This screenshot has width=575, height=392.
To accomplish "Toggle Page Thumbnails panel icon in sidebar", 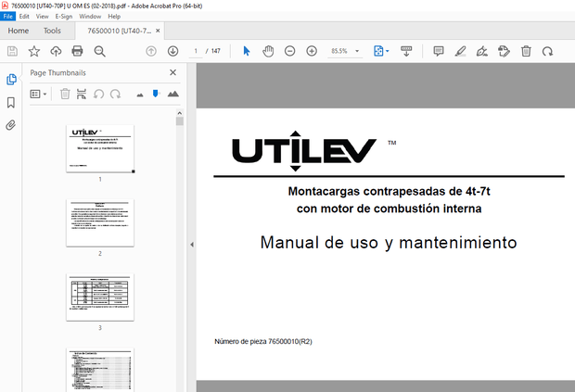I will click(11, 79).
